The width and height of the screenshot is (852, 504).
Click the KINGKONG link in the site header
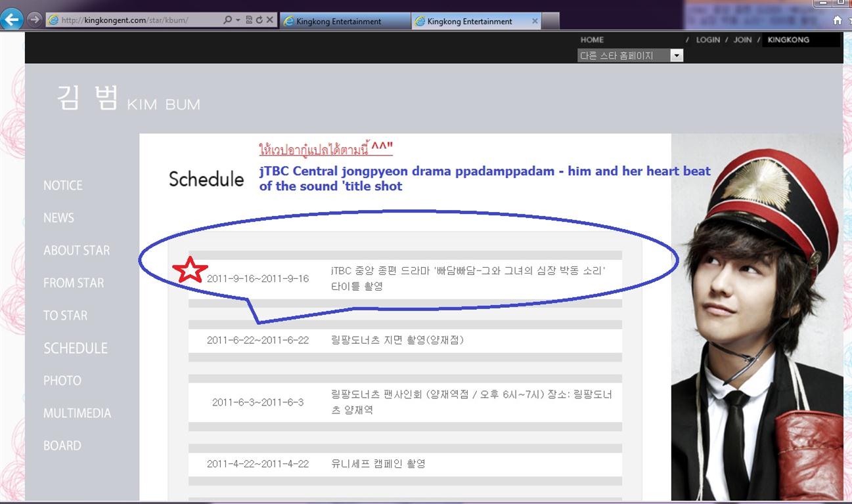pos(788,40)
